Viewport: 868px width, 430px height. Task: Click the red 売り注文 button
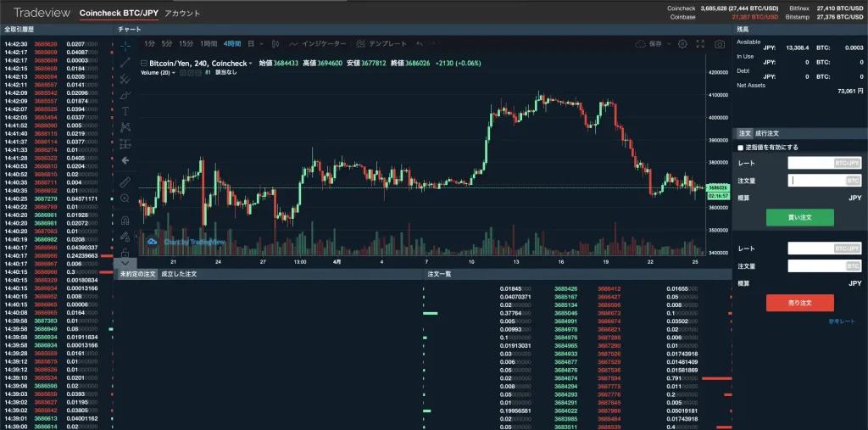[x=800, y=303]
